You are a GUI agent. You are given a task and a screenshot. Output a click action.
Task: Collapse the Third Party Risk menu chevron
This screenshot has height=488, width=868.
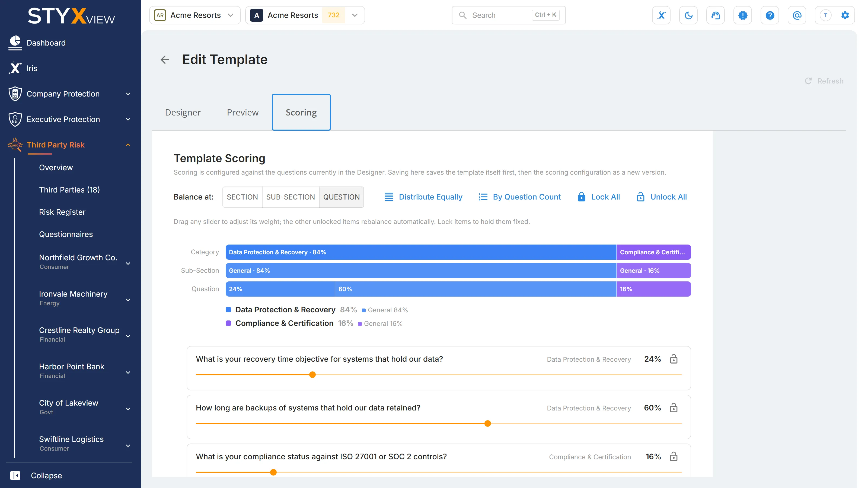128,145
